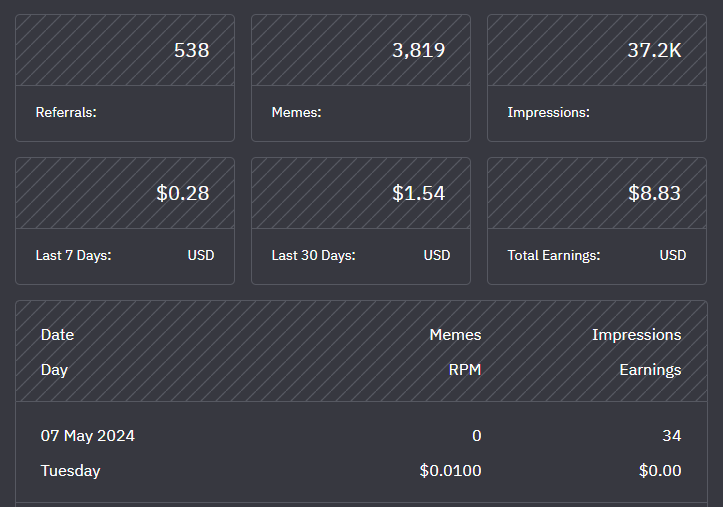723x507 pixels.
Task: Click the $1.54 earnings amount
Action: (418, 193)
